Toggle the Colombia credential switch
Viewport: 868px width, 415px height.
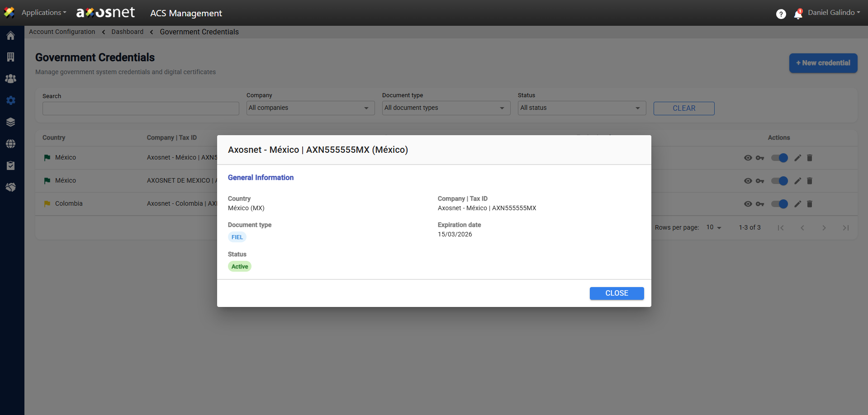click(x=779, y=204)
